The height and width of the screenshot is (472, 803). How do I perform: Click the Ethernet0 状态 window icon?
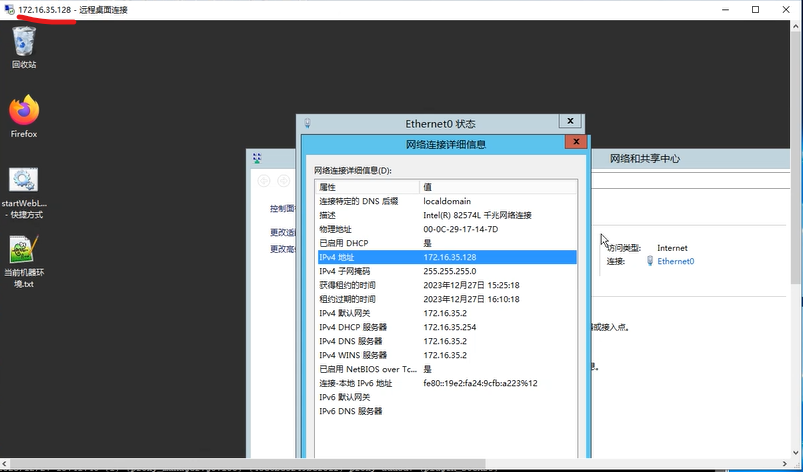pyautogui.click(x=307, y=123)
